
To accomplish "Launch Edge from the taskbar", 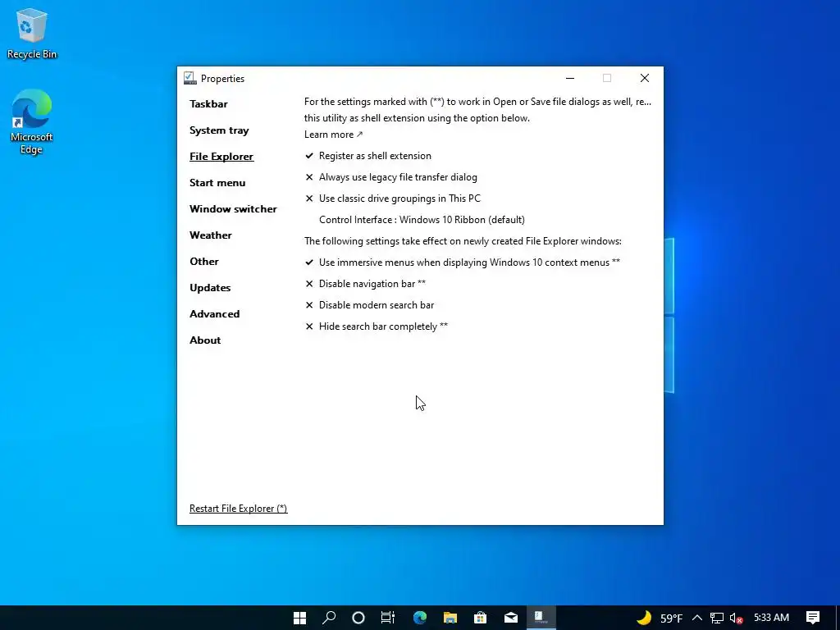I will point(420,618).
